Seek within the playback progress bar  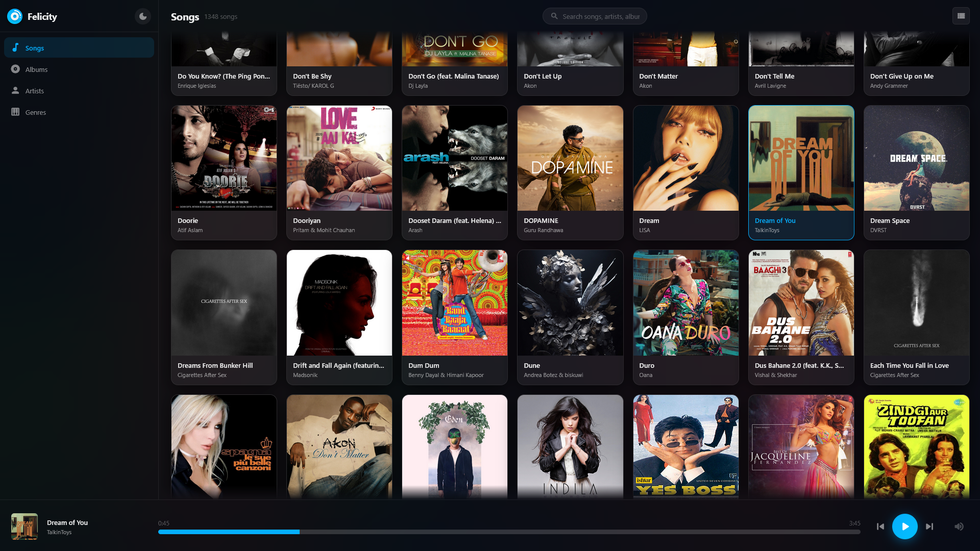[509, 532]
